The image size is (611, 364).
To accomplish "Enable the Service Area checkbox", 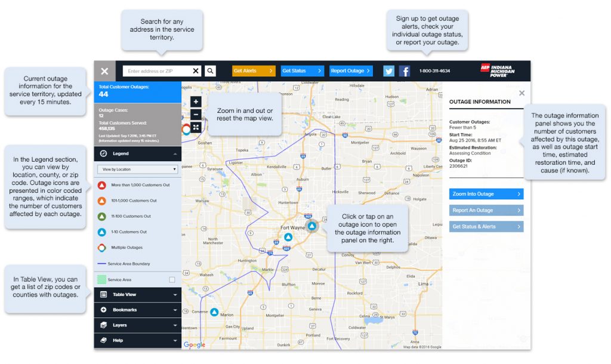I will (x=173, y=279).
